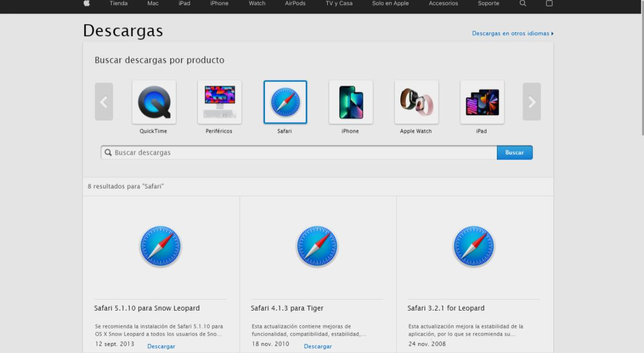Open Tienda in the navigation bar
The width and height of the screenshot is (644, 353).
[119, 4]
